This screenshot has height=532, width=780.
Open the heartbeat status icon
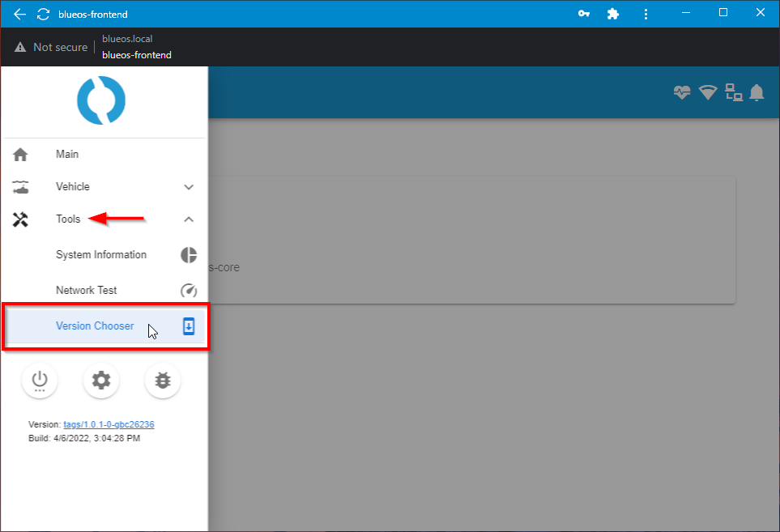pyautogui.click(x=682, y=92)
